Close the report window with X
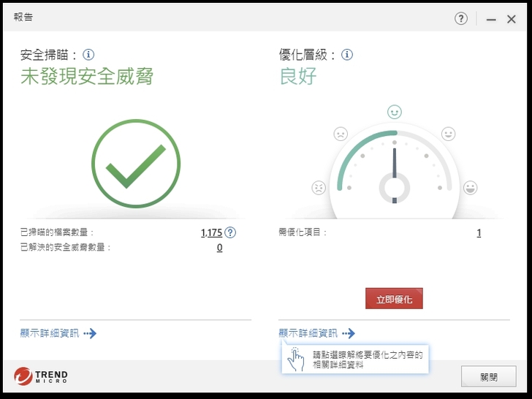Image resolution: width=532 pixels, height=399 pixels. pos(512,19)
